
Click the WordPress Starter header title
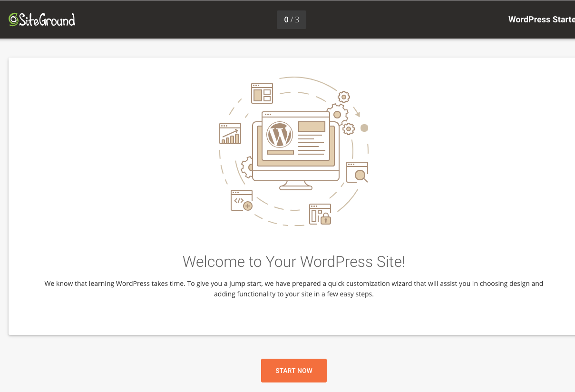541,20
